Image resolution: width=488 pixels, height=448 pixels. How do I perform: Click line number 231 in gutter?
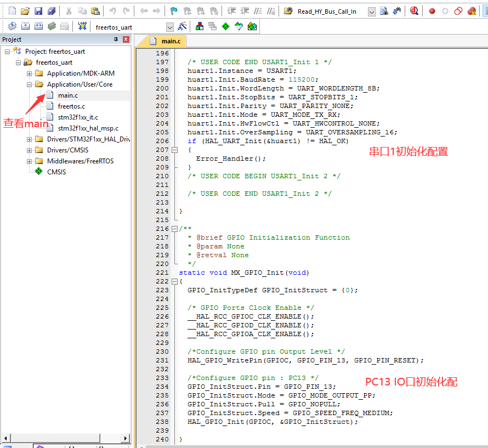162,360
